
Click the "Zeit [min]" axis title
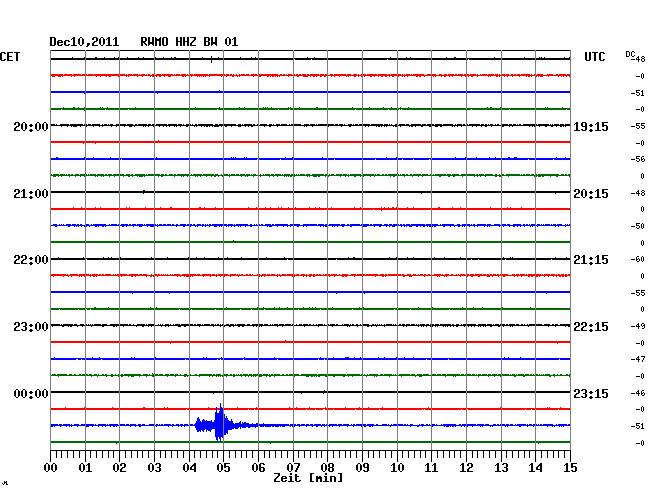(x=308, y=478)
